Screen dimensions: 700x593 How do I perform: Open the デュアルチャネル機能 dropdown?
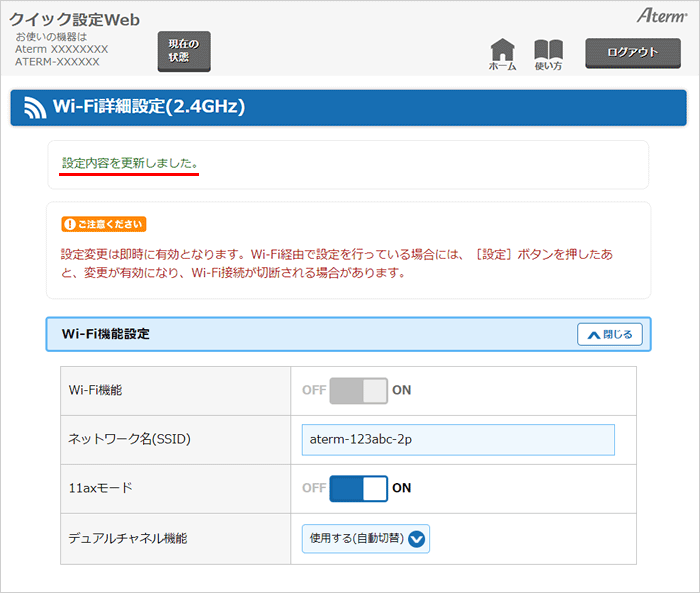(x=366, y=538)
